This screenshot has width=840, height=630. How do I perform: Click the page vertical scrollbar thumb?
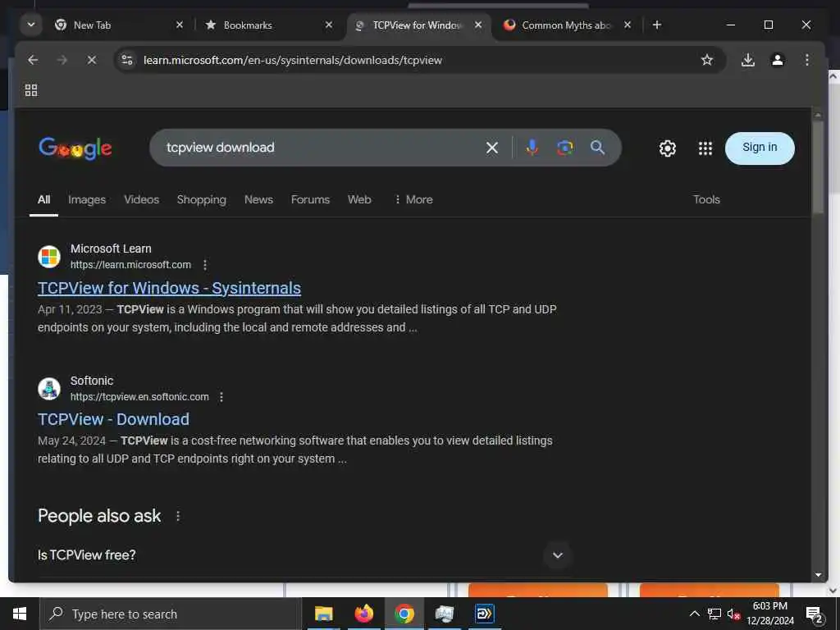(818, 167)
